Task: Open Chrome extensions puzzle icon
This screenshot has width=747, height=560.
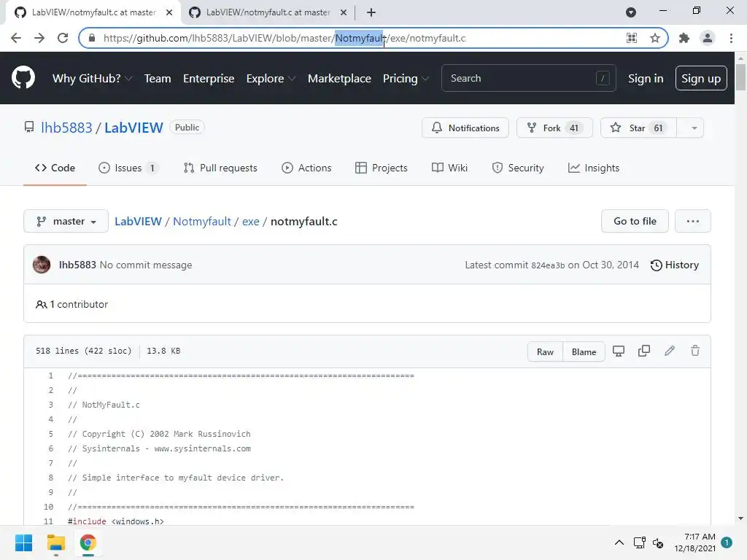Action: (x=684, y=38)
